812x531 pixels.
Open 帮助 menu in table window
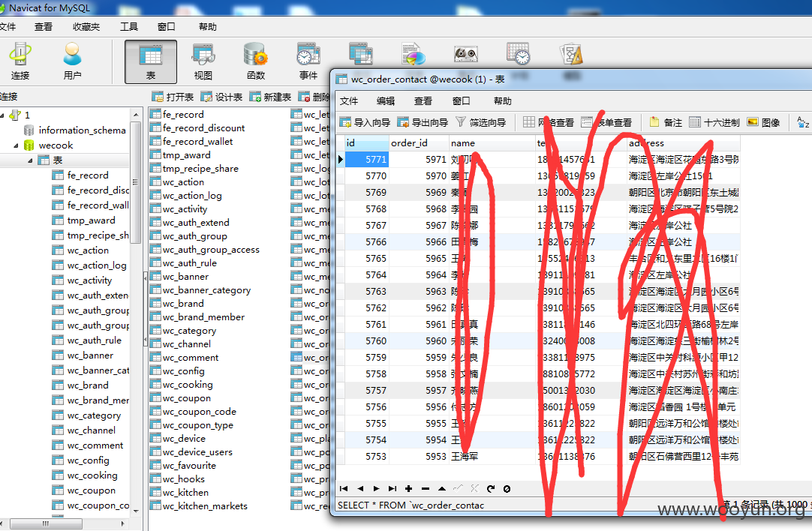[x=502, y=101]
